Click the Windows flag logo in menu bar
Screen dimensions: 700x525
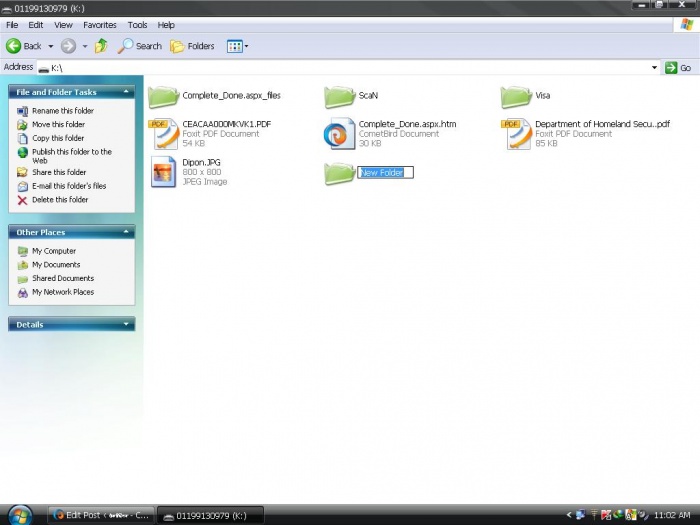687,25
